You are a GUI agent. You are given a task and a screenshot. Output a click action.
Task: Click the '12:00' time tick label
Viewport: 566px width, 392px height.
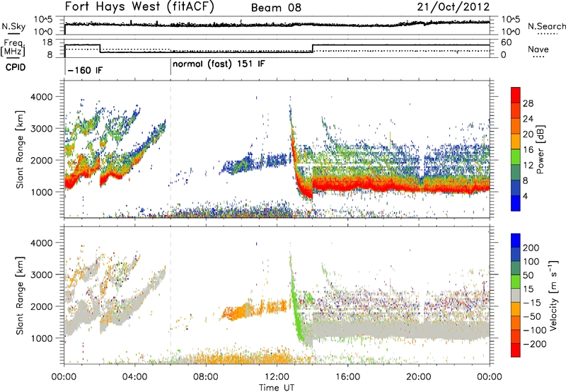pos(277,377)
